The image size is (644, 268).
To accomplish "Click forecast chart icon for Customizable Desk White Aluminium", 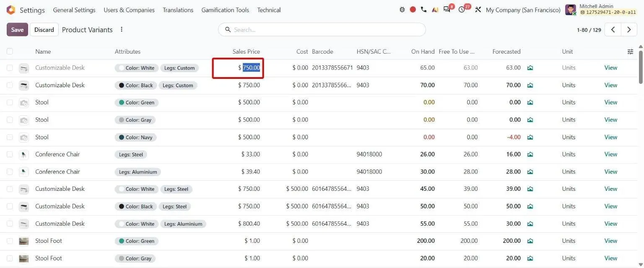I will 530,224.
